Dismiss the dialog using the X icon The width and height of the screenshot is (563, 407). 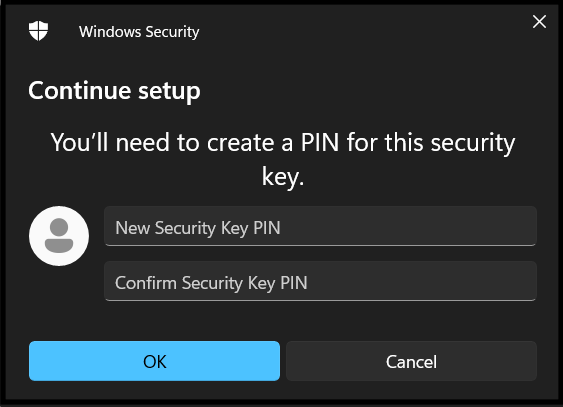[x=539, y=22]
